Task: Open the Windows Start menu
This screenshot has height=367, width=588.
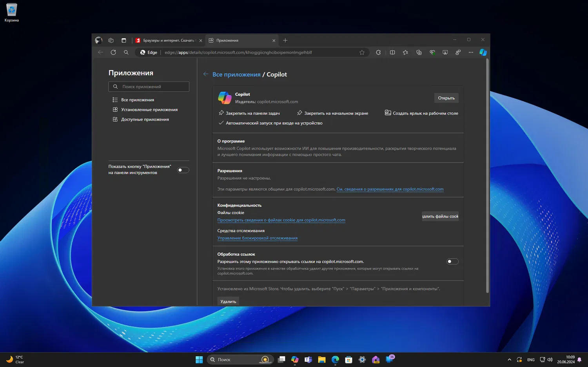Action: [199, 360]
